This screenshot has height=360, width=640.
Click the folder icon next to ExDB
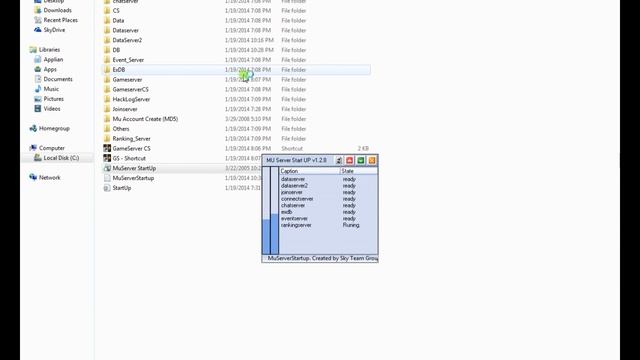(107, 70)
